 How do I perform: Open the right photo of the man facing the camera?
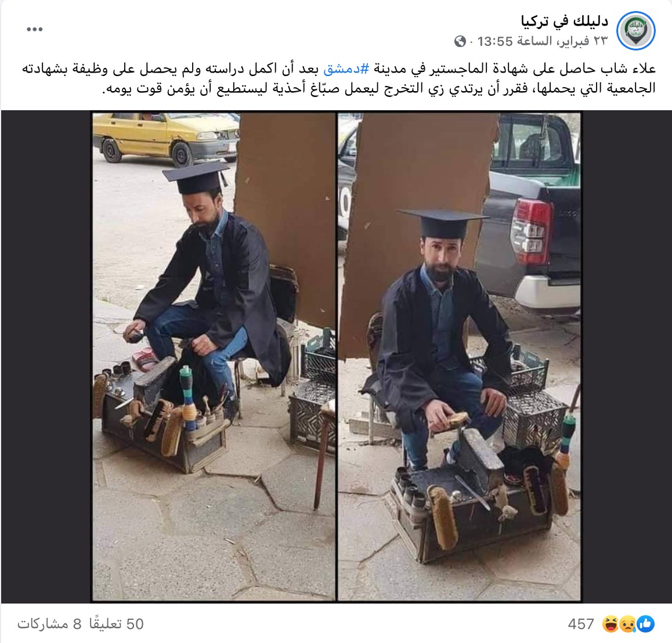460,356
